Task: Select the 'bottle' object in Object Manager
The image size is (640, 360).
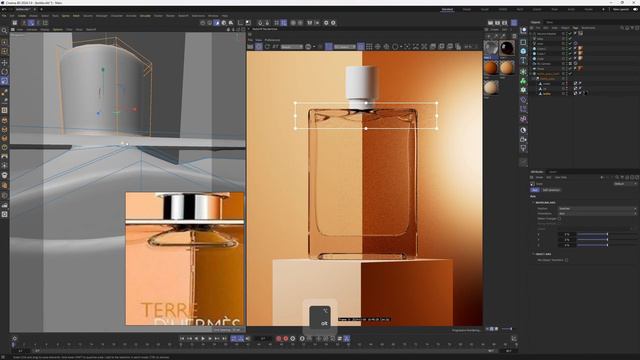Action: point(547,93)
